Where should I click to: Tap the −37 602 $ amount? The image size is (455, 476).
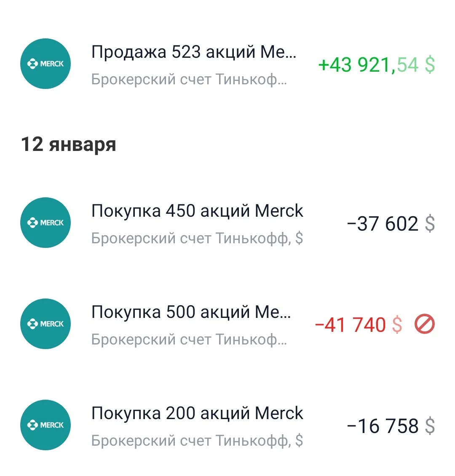click(x=391, y=224)
